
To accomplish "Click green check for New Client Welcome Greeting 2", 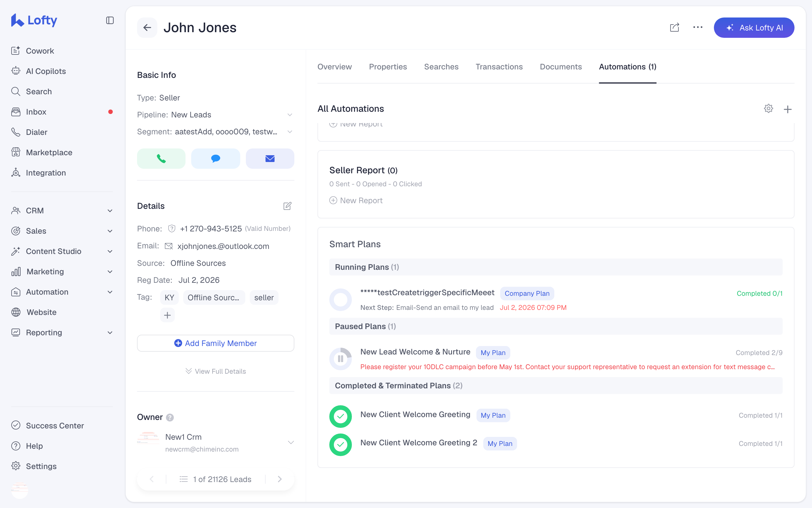I will pyautogui.click(x=341, y=444).
